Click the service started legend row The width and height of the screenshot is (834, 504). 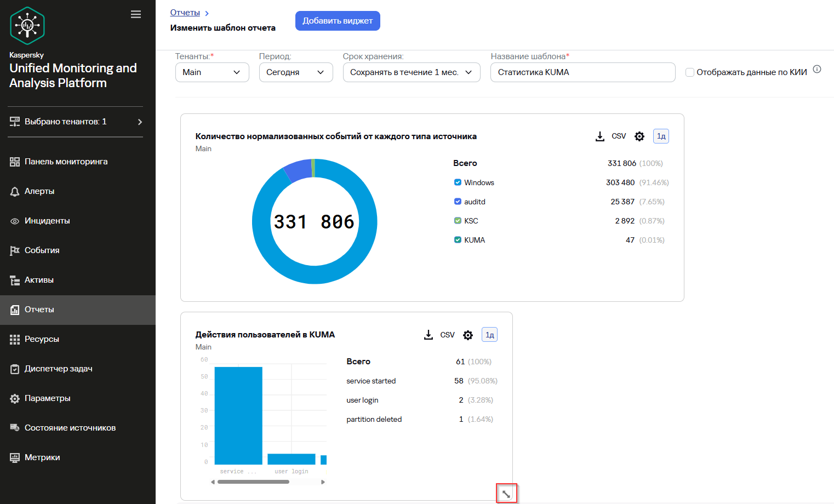point(422,381)
